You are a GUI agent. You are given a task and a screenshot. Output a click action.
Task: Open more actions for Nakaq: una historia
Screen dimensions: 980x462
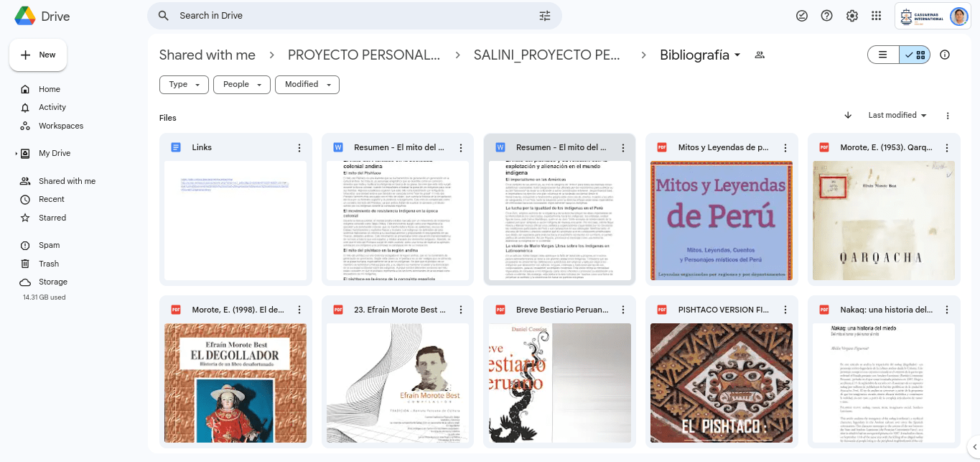coord(947,310)
